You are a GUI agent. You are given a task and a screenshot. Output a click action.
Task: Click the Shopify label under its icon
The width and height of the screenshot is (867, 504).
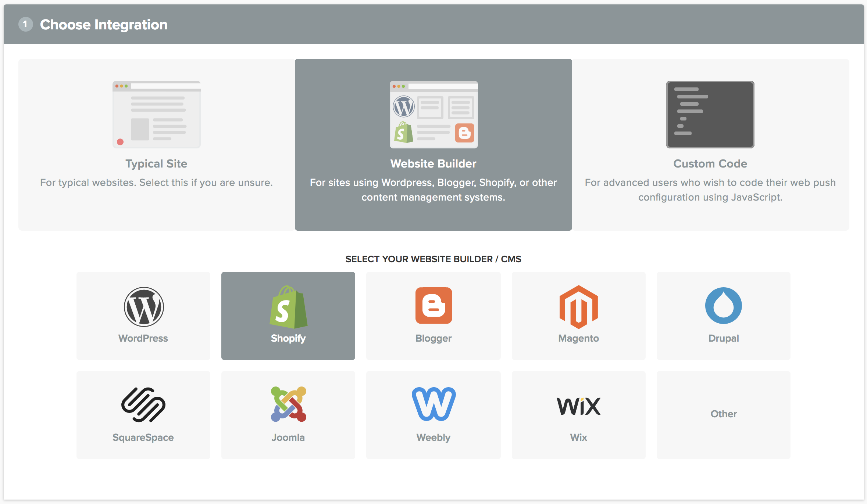click(x=288, y=338)
